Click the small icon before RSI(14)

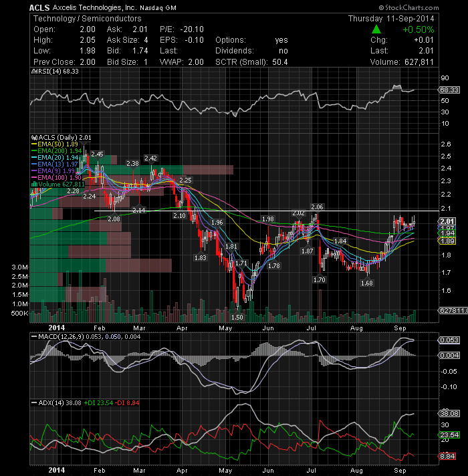[33, 72]
